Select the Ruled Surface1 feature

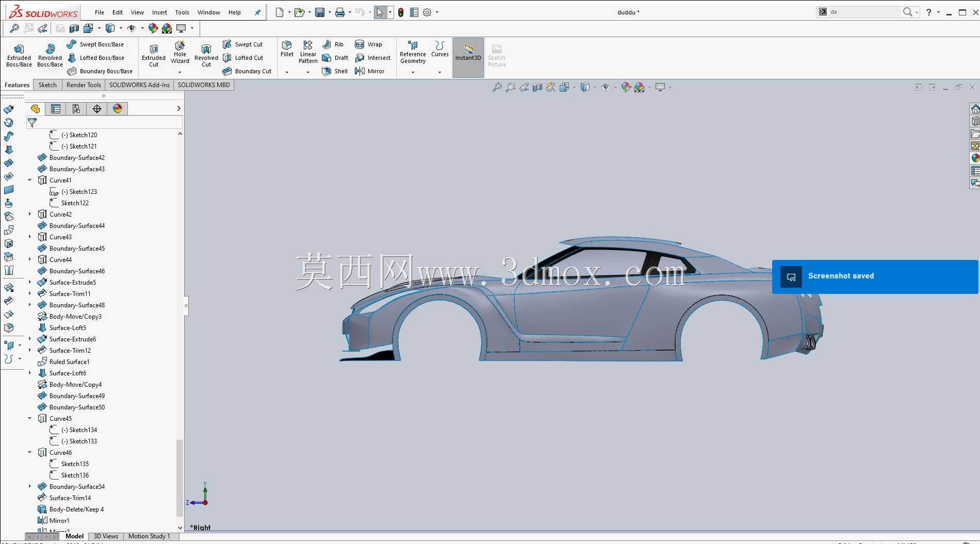64,362
